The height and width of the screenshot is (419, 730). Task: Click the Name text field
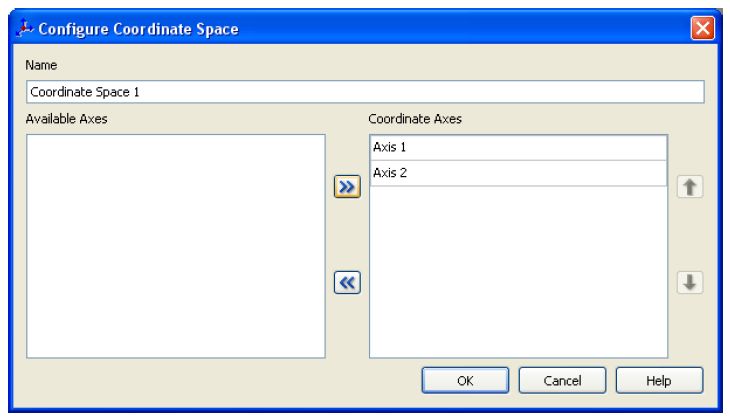point(365,92)
